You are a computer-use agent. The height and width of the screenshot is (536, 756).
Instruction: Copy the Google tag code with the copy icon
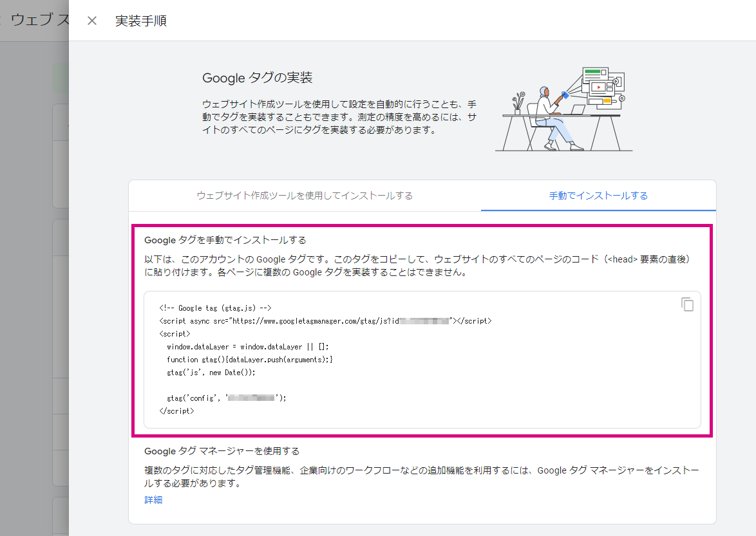[x=687, y=304]
